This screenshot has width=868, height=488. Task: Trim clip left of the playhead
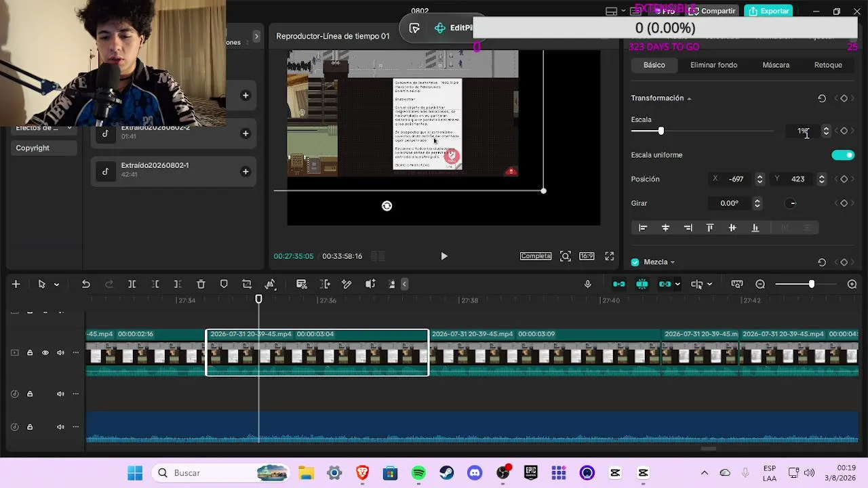(155, 284)
